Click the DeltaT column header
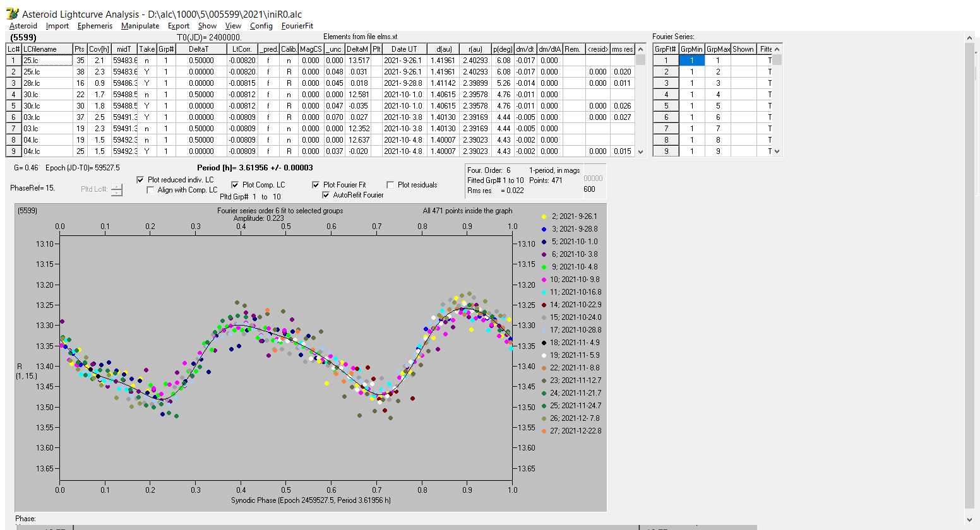 click(201, 49)
